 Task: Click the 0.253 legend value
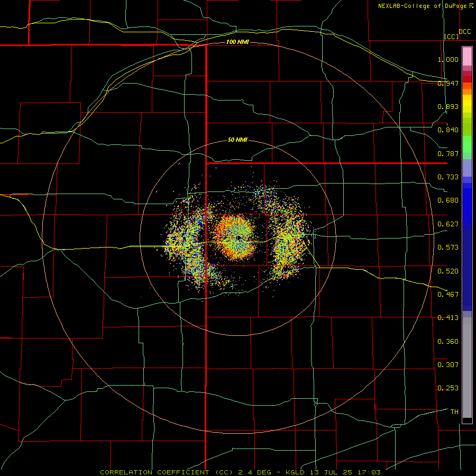click(x=448, y=388)
